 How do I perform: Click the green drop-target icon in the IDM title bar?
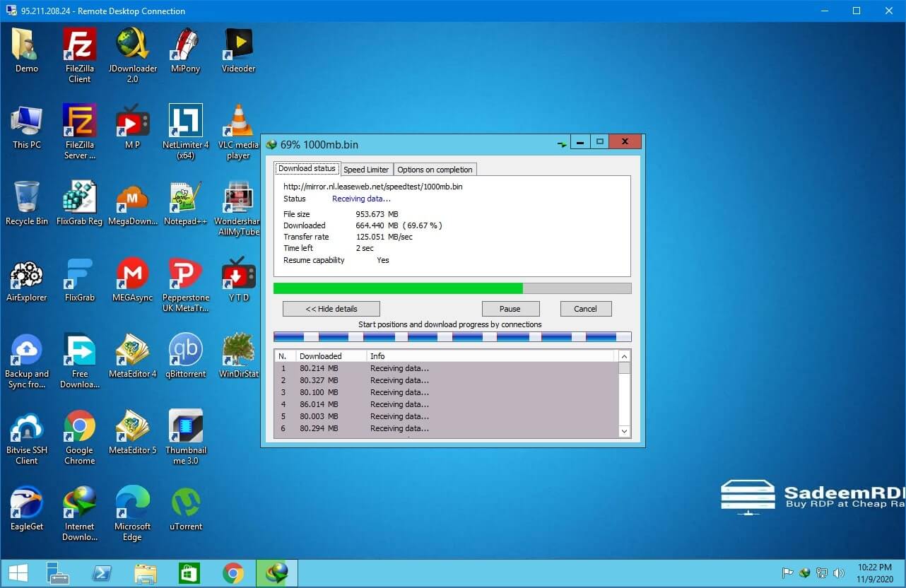pyautogui.click(x=562, y=143)
